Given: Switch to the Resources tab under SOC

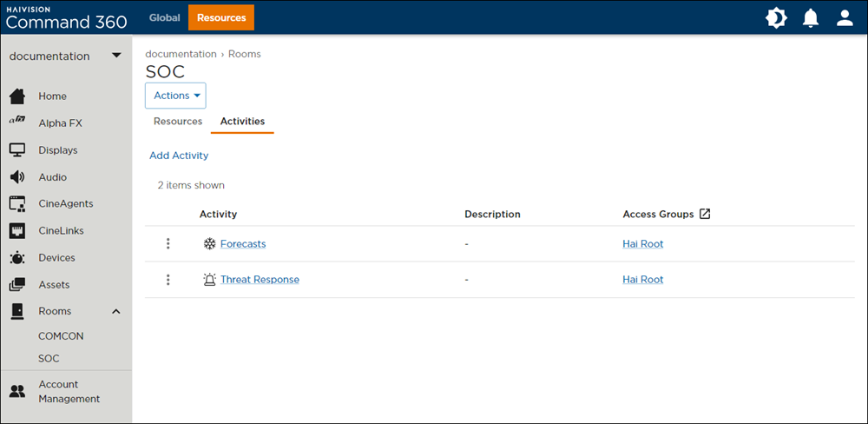Looking at the screenshot, I should (178, 122).
